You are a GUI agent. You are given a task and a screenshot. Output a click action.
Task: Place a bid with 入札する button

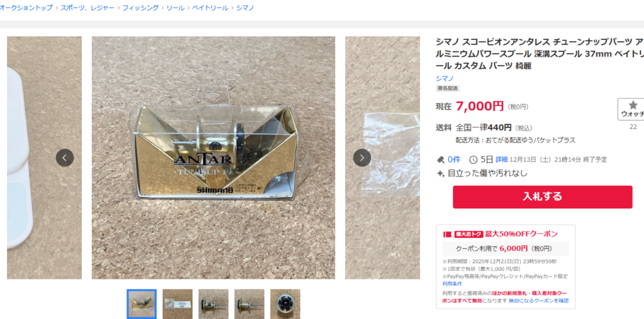pyautogui.click(x=543, y=197)
